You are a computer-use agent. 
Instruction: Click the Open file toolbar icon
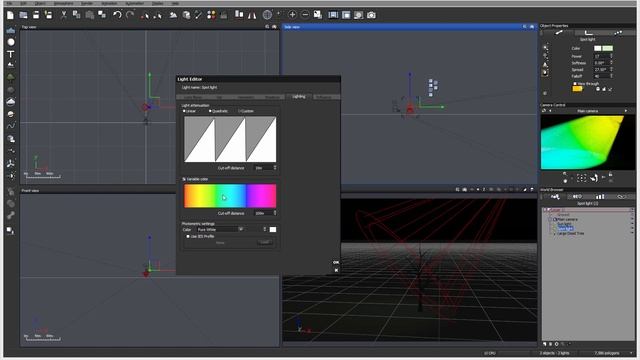(x=23, y=15)
